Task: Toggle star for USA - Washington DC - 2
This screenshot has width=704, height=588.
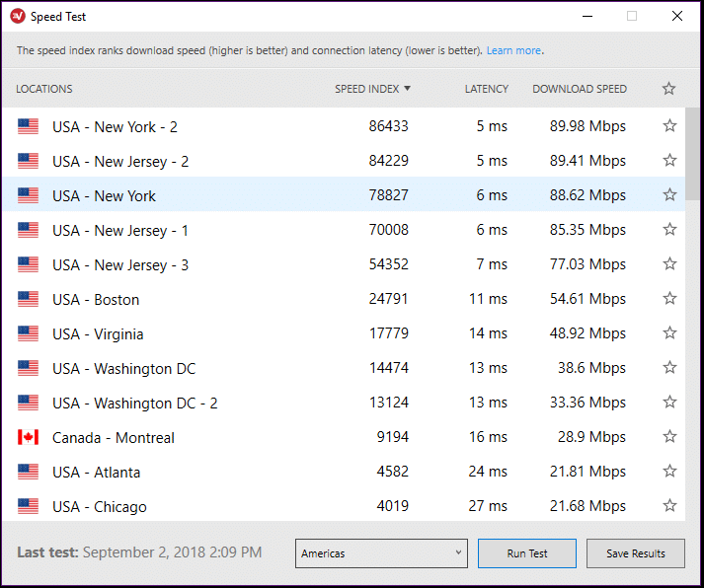Action: point(669,402)
